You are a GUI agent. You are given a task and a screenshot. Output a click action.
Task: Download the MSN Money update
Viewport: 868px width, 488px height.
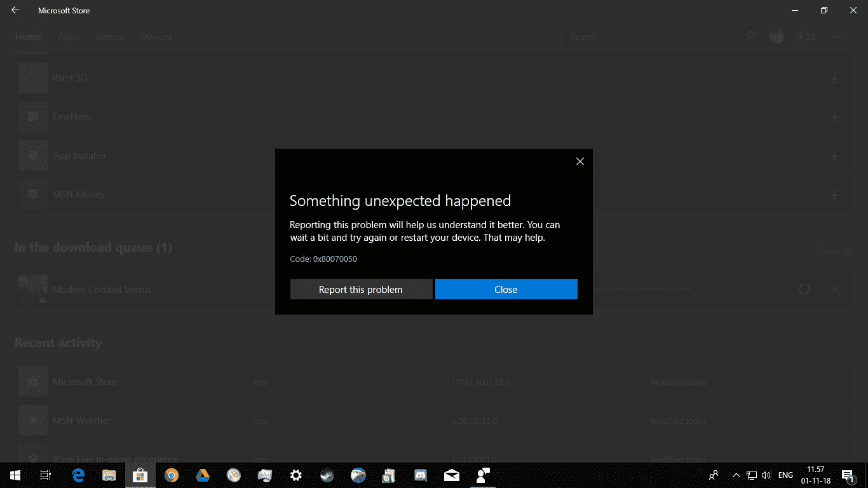tap(835, 194)
